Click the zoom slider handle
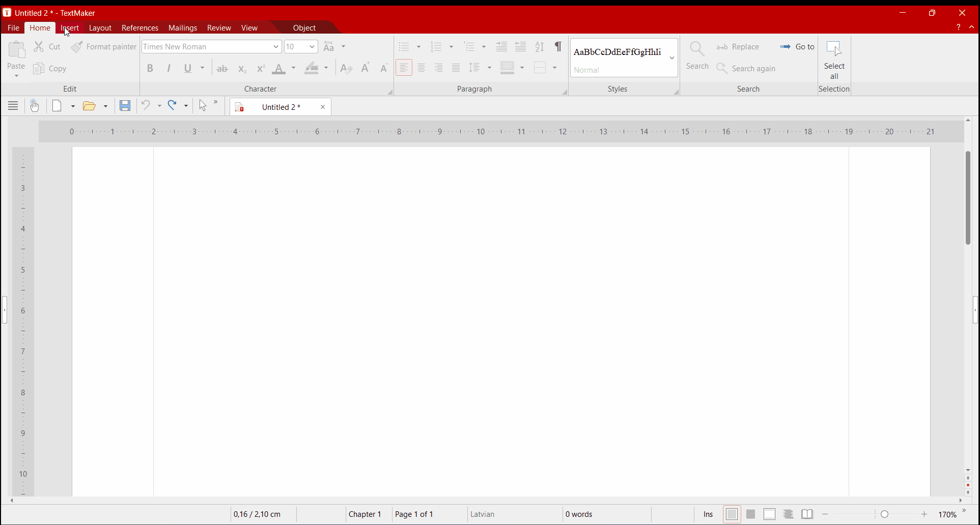980x525 pixels. click(885, 514)
